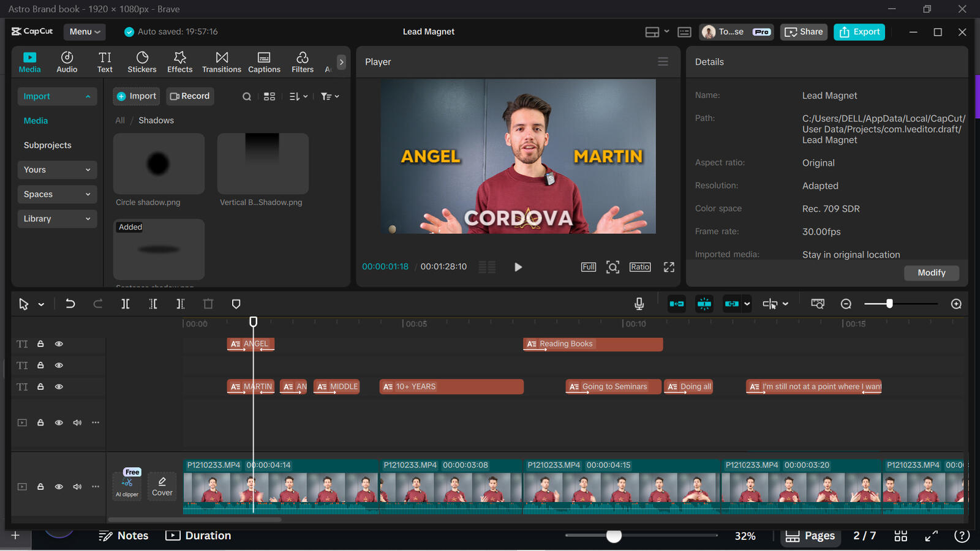Hide the main video track
Image resolution: width=980 pixels, height=551 pixels.
click(59, 487)
